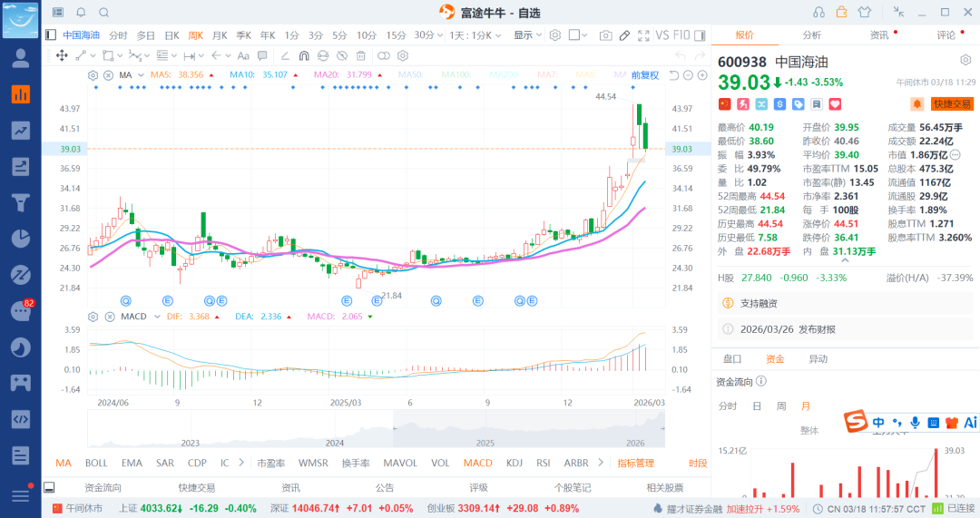Expand market cap 市值 details ellipsis
This screenshot has width=980, height=518.
955,155
